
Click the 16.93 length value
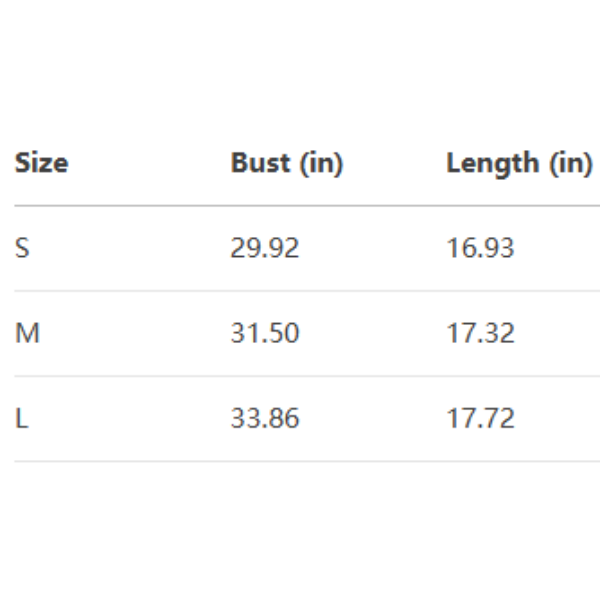coord(481,248)
